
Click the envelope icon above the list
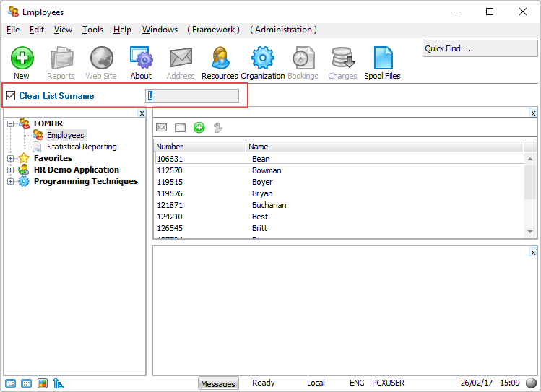[162, 128]
